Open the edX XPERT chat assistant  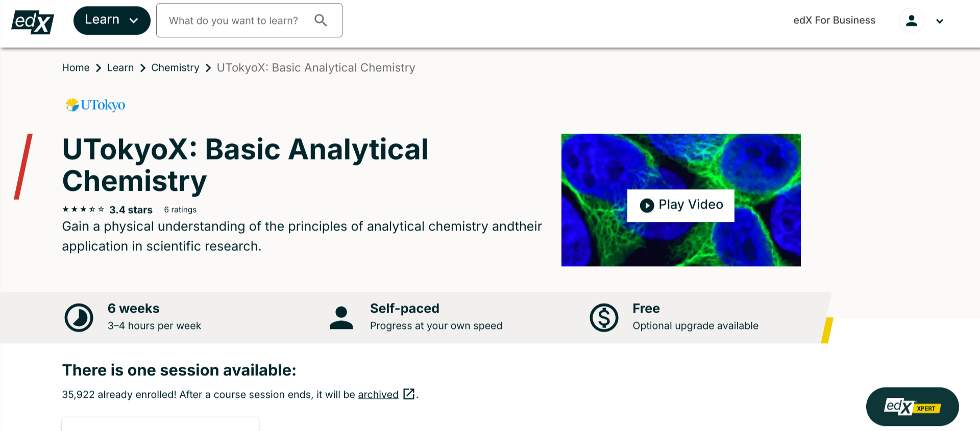click(x=912, y=407)
